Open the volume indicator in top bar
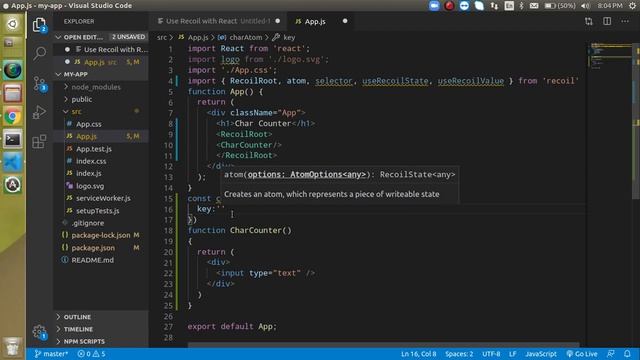This screenshot has width=640, height=360. tap(585, 6)
